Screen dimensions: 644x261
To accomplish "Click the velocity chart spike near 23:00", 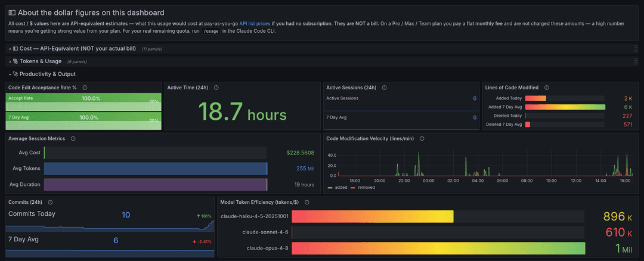I will pos(419,164).
